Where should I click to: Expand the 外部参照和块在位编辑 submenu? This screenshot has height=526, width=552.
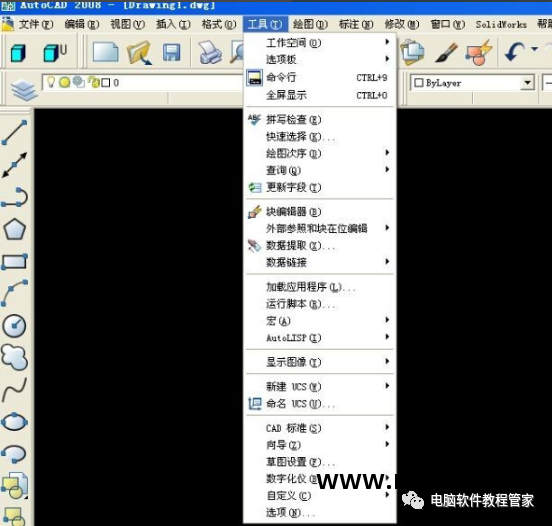click(x=320, y=228)
